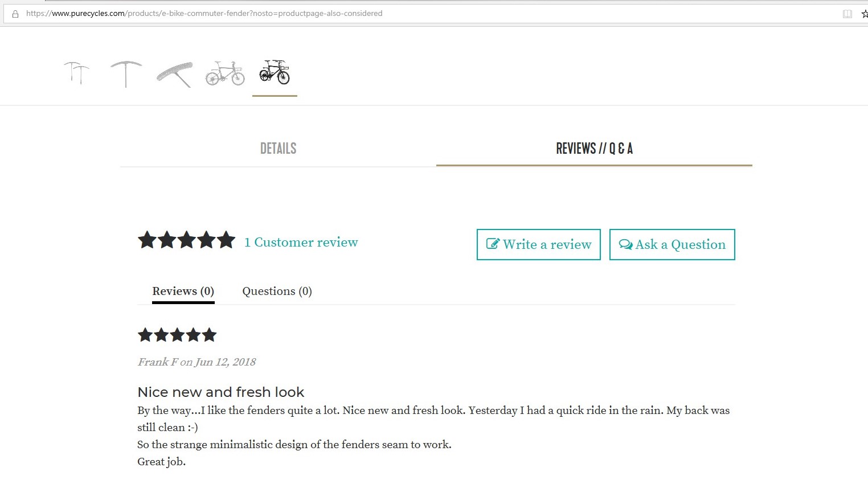
Task: Click the purecycles.com address bar URL
Action: pos(204,14)
